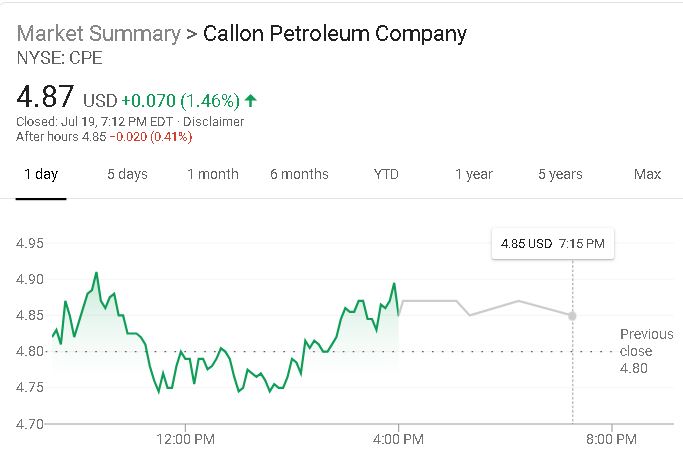This screenshot has width=683, height=456.
Task: Select the 1 day range tab
Action: (41, 174)
